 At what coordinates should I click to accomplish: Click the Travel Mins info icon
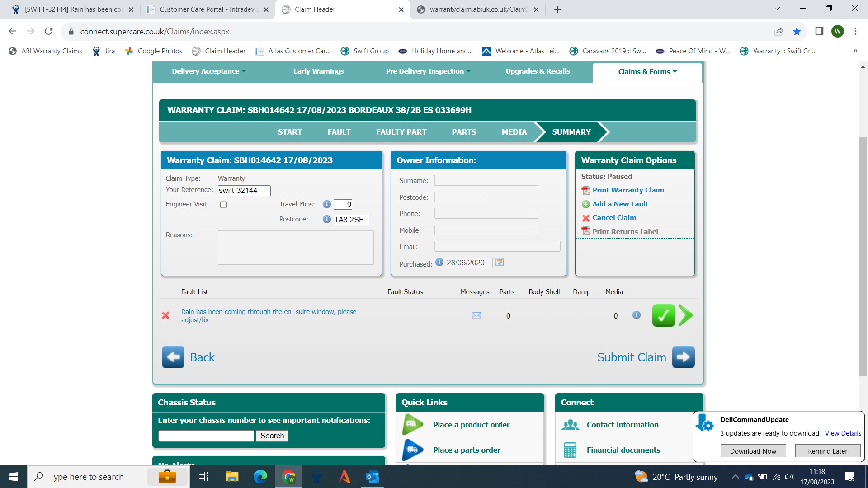[326, 204]
